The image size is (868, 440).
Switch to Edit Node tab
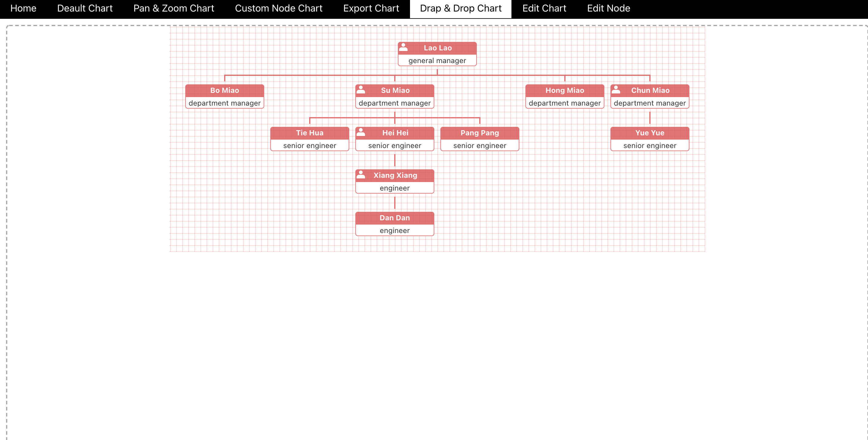[608, 8]
